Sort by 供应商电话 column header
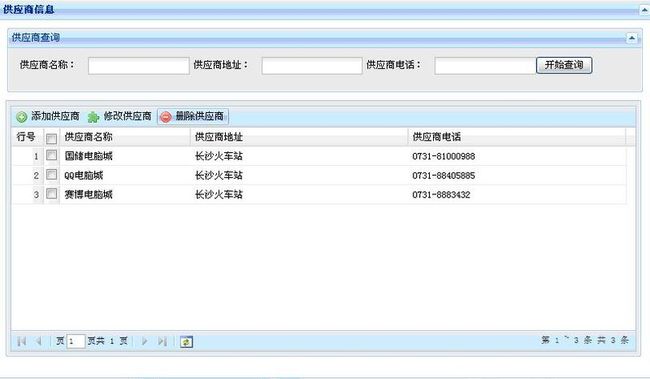Viewport: 650px width, 379px height. (517, 137)
